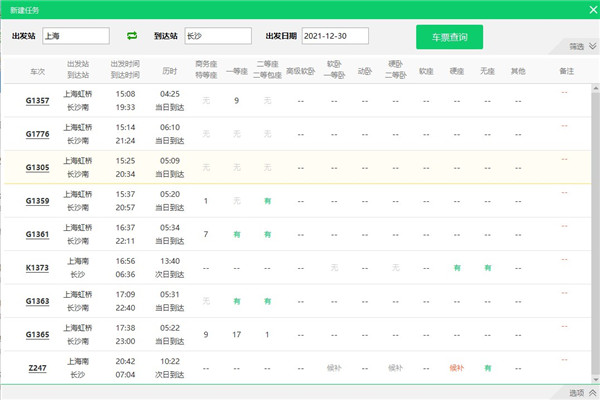Viewport: 600px width, 400px height.
Task: Open train K1373 link
Action: coord(38,267)
